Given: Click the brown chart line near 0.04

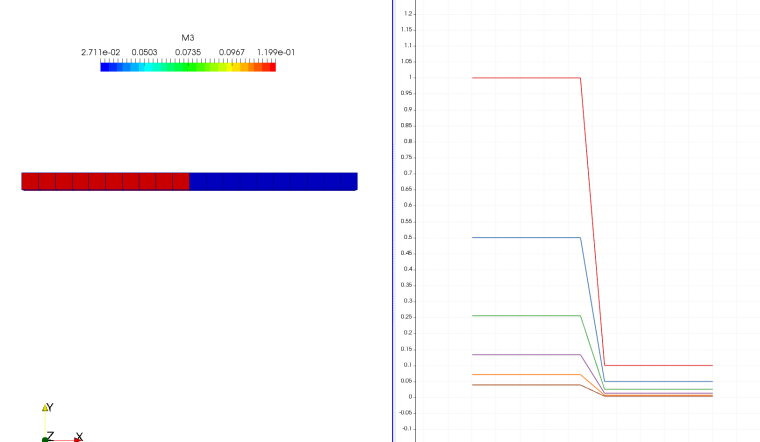Looking at the screenshot, I should click(526, 385).
